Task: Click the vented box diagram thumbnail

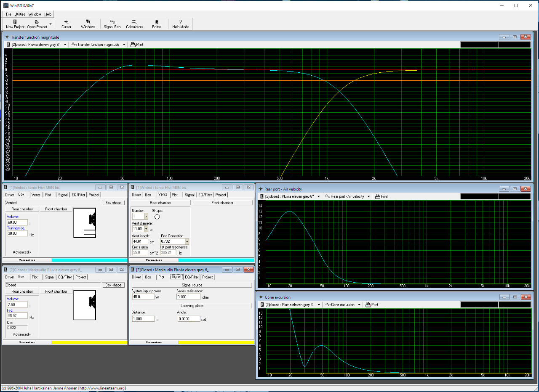Action: 85,223
